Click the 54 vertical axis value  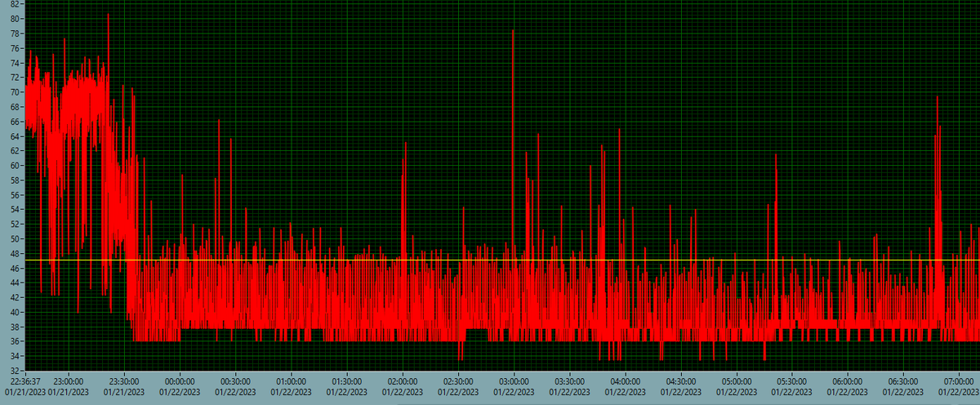pyautogui.click(x=16, y=209)
